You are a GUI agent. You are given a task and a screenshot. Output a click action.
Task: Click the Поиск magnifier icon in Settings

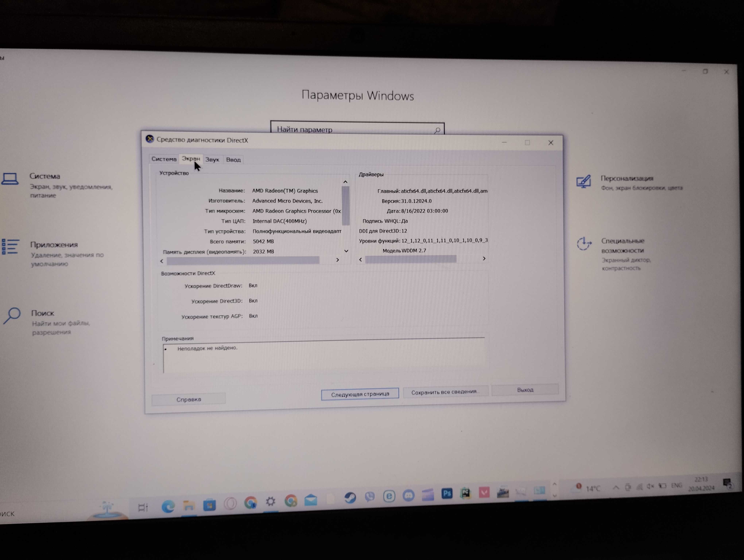tap(12, 315)
